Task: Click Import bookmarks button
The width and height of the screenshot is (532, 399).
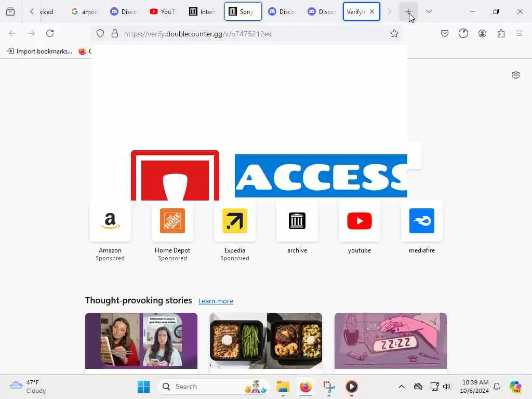Action: coord(39,51)
